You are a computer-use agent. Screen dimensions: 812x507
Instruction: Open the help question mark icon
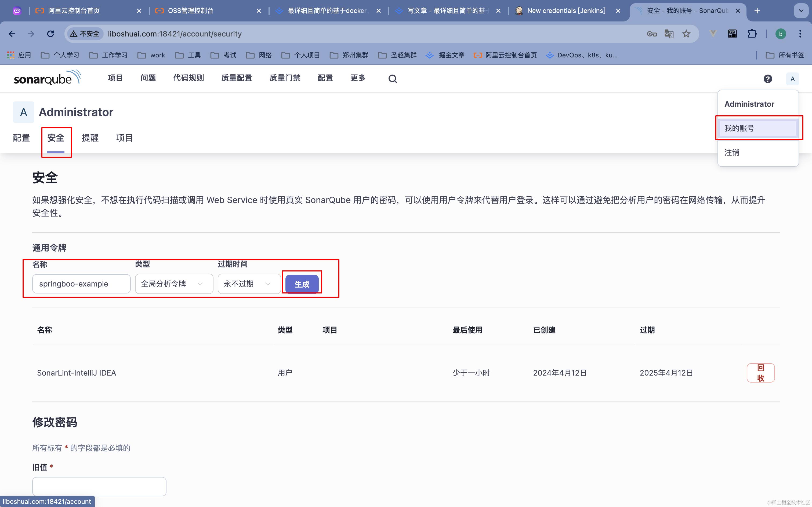pos(768,79)
